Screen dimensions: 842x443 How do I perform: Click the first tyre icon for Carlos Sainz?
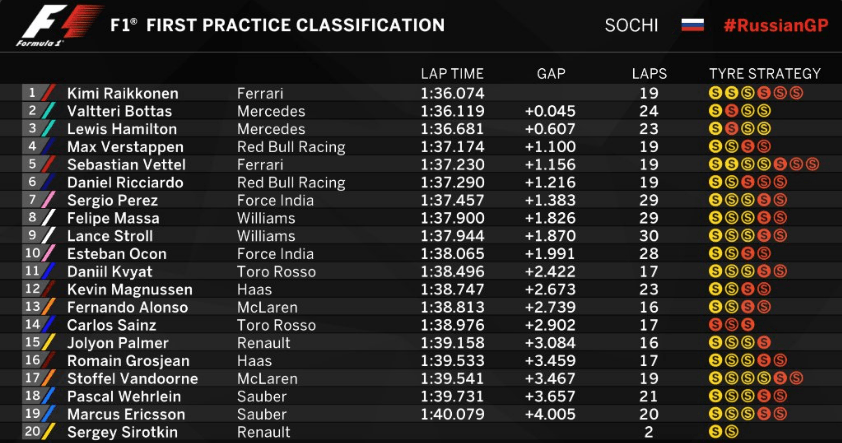click(715, 324)
